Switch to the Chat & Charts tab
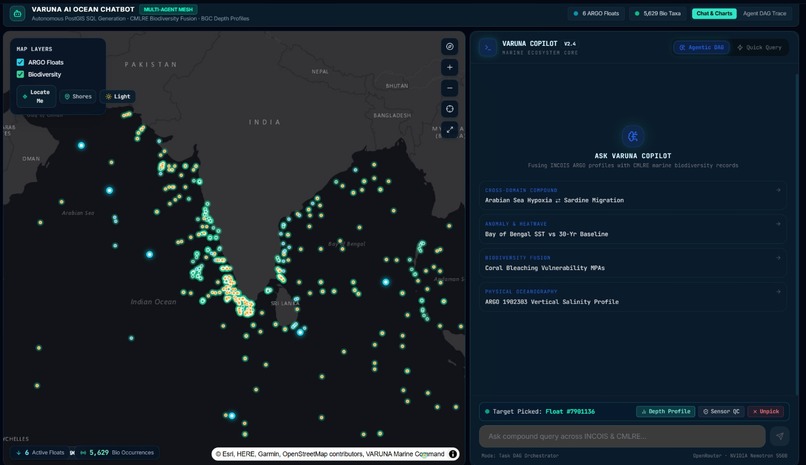The height and width of the screenshot is (465, 806). pos(714,13)
